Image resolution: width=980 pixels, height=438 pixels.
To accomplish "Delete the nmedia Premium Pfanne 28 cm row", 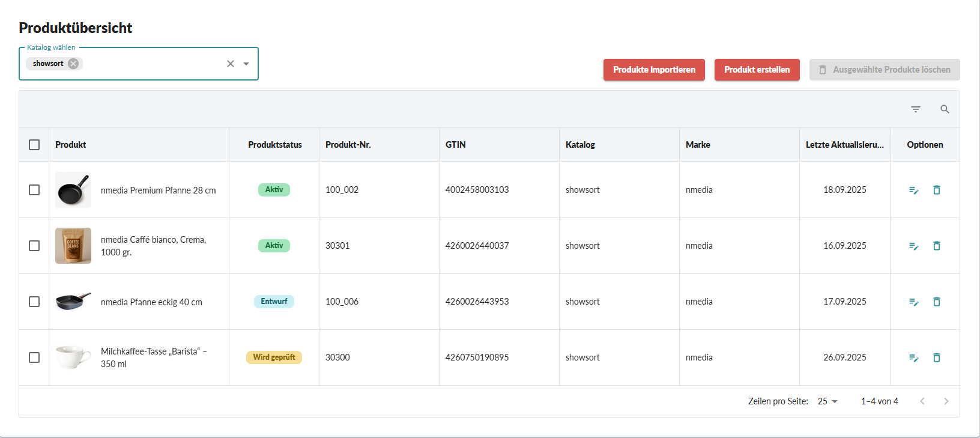I will point(936,190).
